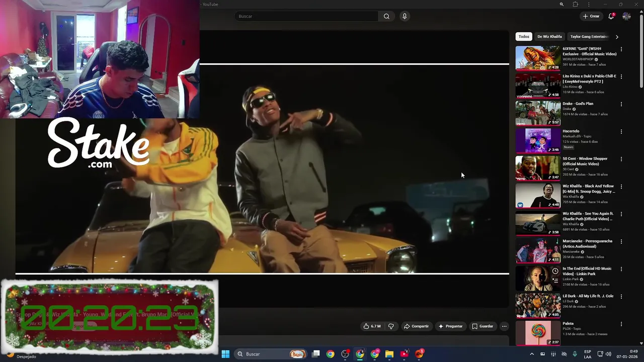Viewport: 644px width, 362px height.
Task: Open options for Drake God's Plan video
Action: [x=621, y=104]
